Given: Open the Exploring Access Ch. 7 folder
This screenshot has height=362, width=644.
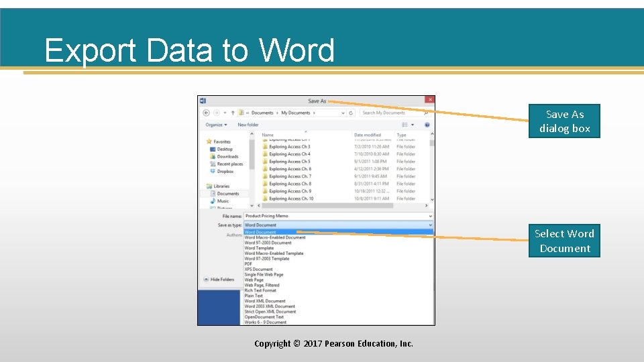Looking at the screenshot, I should pyautogui.click(x=286, y=176).
